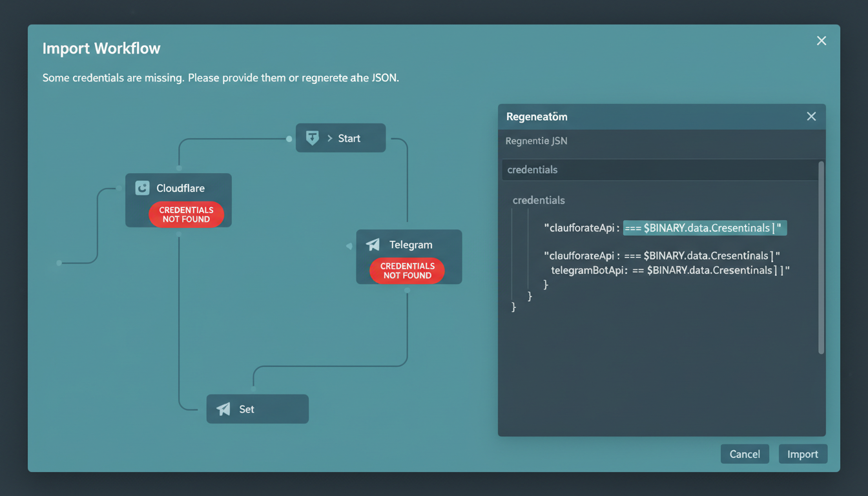Select the Telegram node paper plane icon
The height and width of the screenshot is (496, 868).
373,245
